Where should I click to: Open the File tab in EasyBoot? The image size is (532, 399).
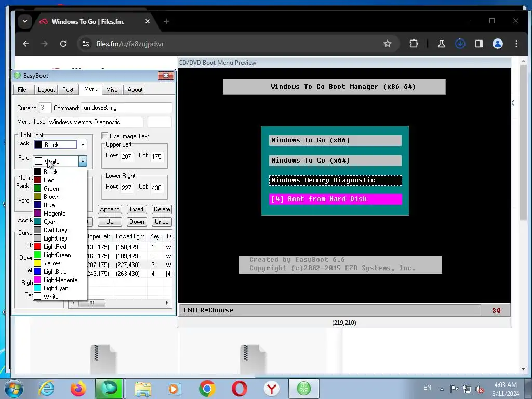(x=22, y=89)
